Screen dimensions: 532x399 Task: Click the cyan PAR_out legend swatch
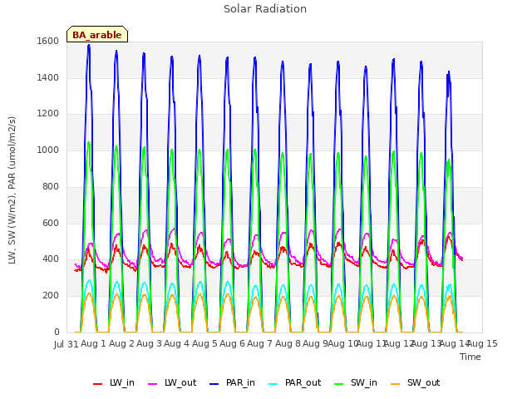pyautogui.click(x=273, y=384)
